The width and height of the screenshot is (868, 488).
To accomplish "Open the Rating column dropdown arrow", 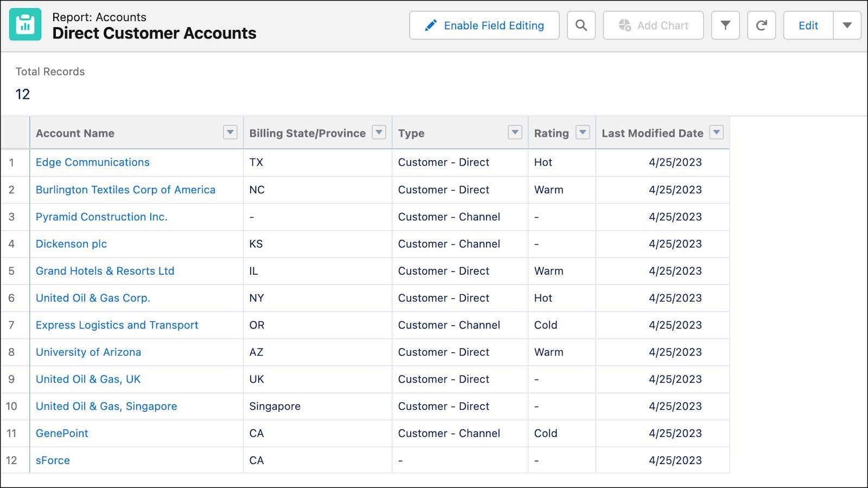I will click(x=582, y=132).
